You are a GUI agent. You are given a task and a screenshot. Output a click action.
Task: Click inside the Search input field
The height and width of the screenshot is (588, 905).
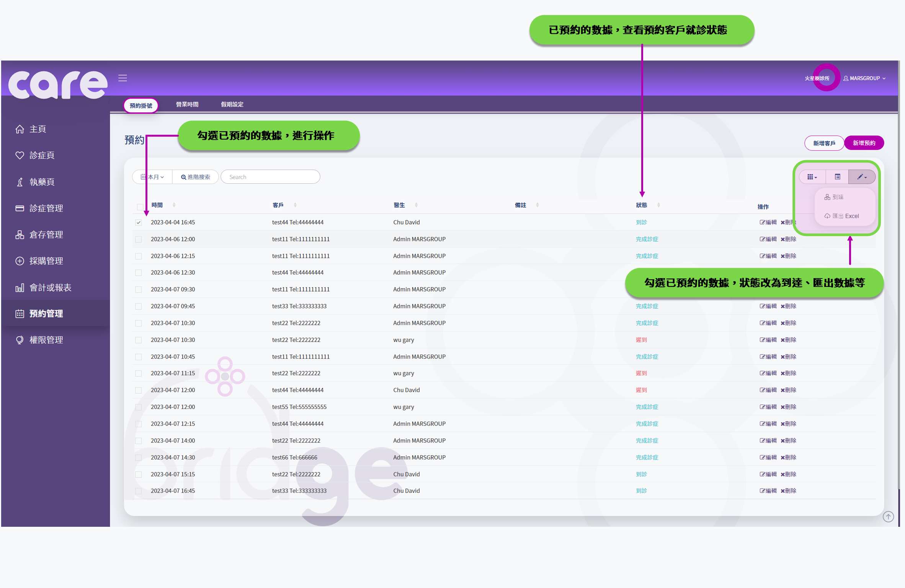click(x=270, y=176)
